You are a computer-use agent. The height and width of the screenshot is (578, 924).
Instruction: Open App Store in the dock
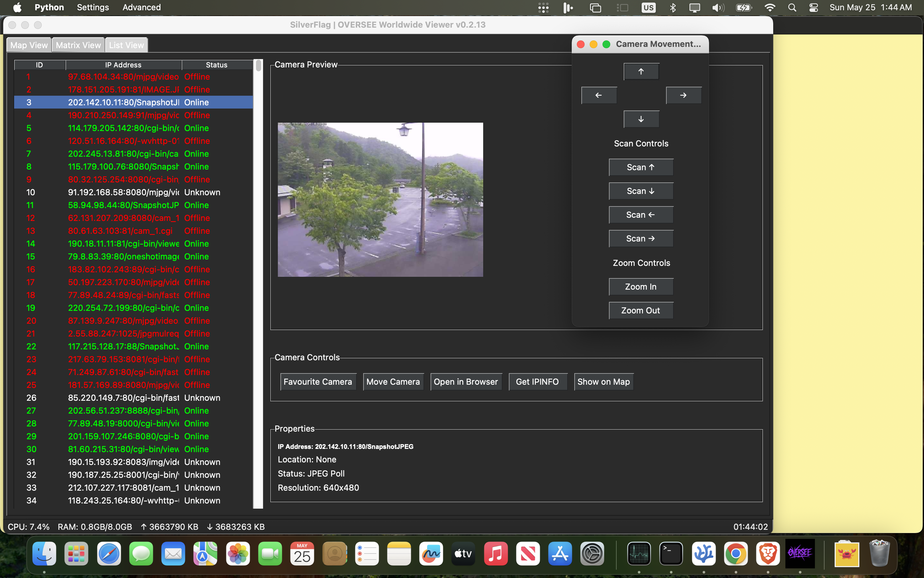click(560, 554)
